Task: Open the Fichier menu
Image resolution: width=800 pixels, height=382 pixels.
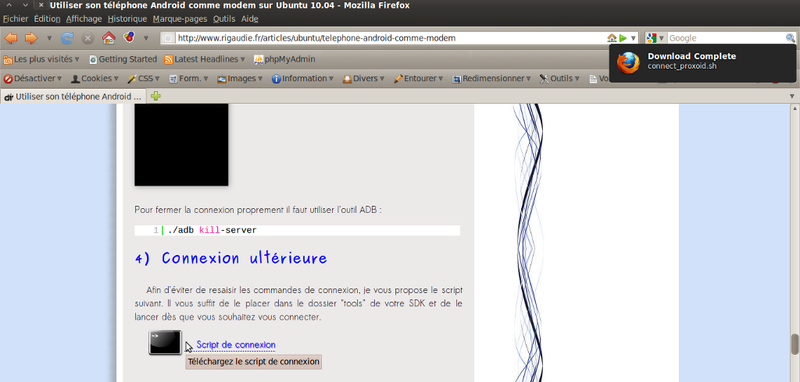Action: pos(16,19)
